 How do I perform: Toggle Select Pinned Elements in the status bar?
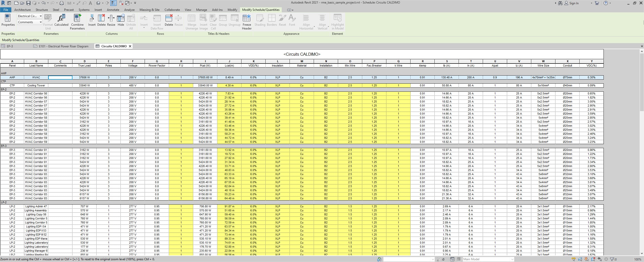coord(587,259)
